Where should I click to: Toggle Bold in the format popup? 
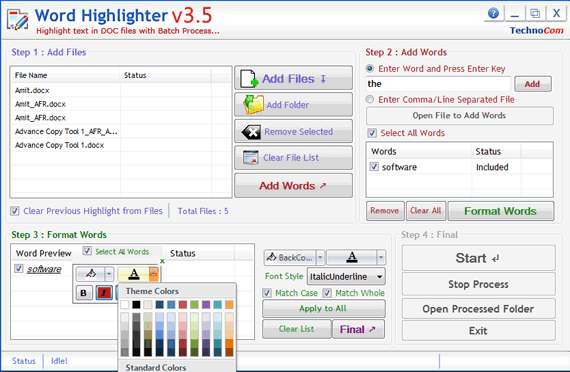pyautogui.click(x=84, y=293)
